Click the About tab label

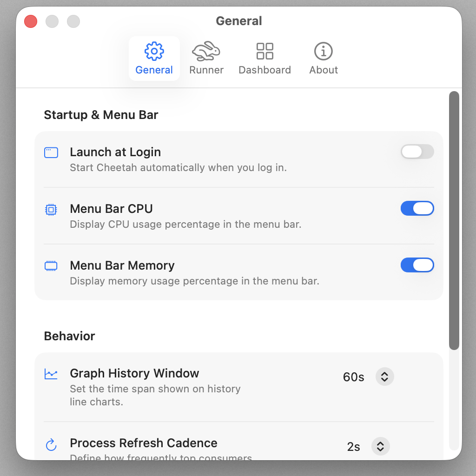click(324, 70)
